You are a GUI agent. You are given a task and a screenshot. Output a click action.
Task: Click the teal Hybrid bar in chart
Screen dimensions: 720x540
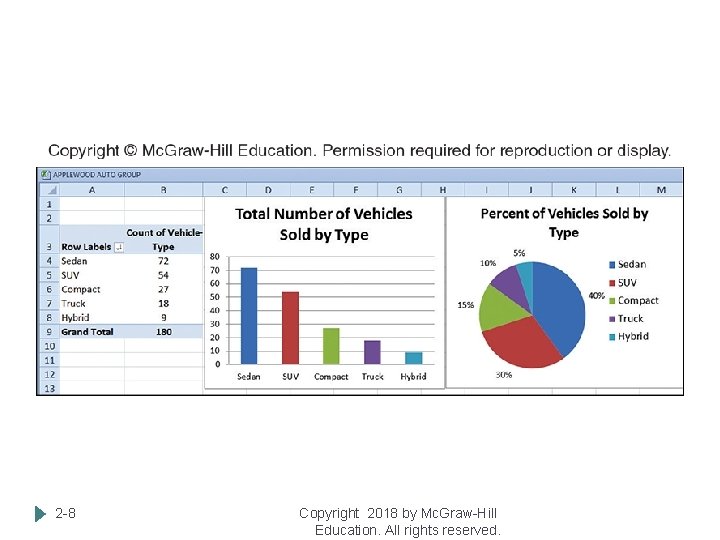(414, 358)
